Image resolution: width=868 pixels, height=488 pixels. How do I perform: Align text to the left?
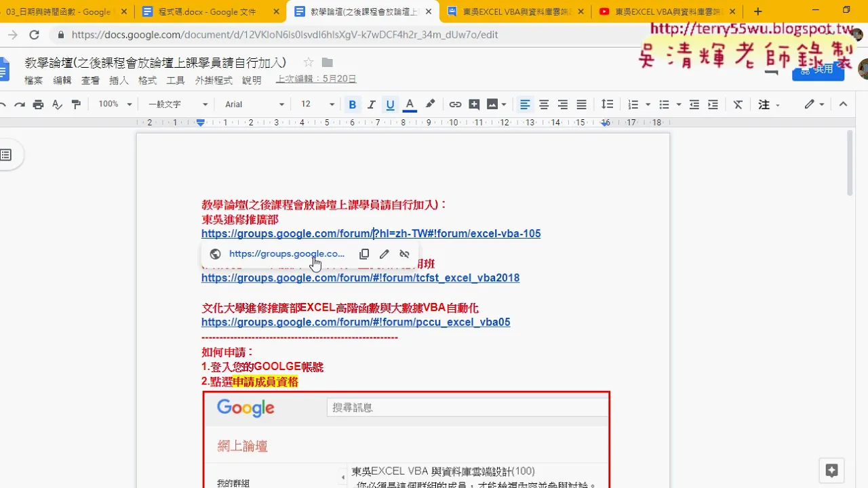[525, 104]
